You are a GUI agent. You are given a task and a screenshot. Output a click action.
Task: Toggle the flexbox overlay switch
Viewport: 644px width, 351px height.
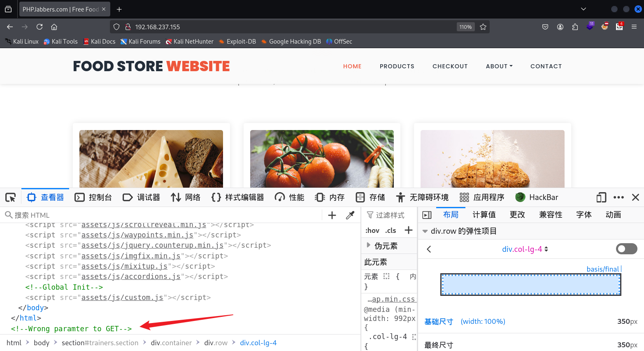(x=627, y=249)
